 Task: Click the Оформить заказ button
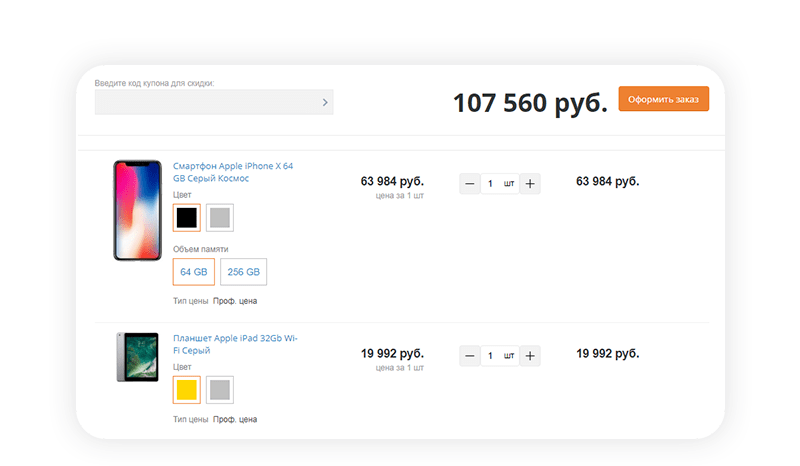pyautogui.click(x=663, y=99)
